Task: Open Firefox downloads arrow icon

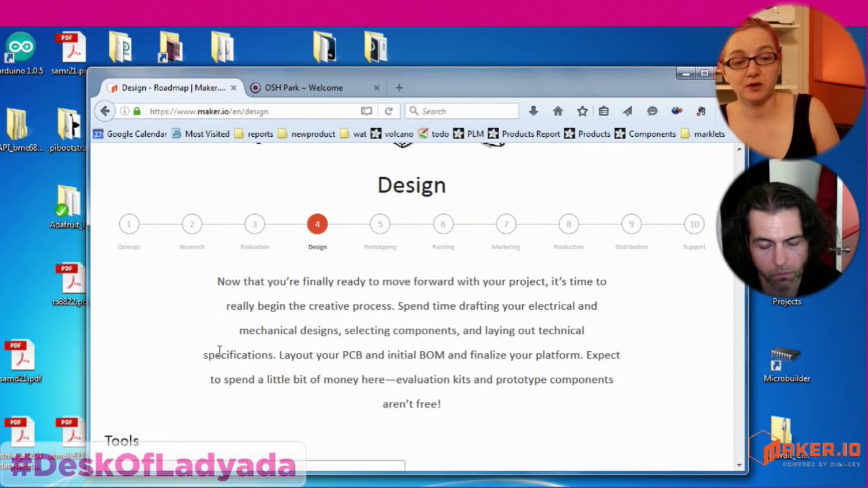Action: tap(533, 111)
